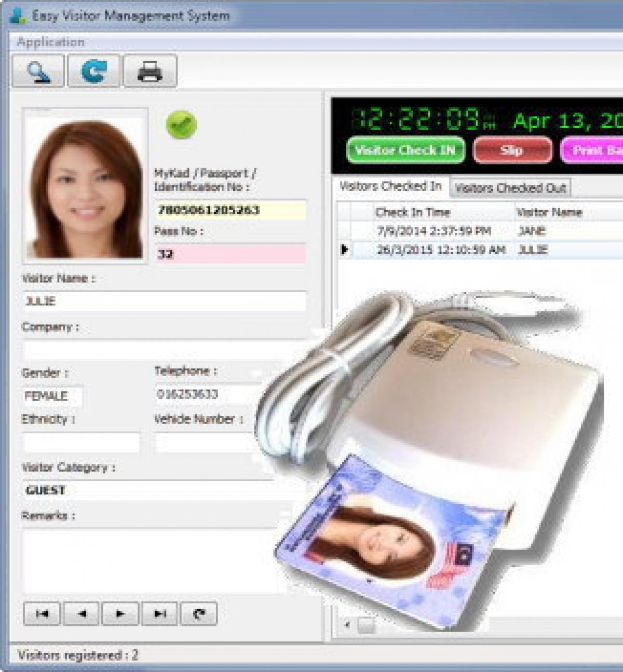The width and height of the screenshot is (623, 672).
Task: Switch to the Visitors Checked Out tab
Action: 510,188
